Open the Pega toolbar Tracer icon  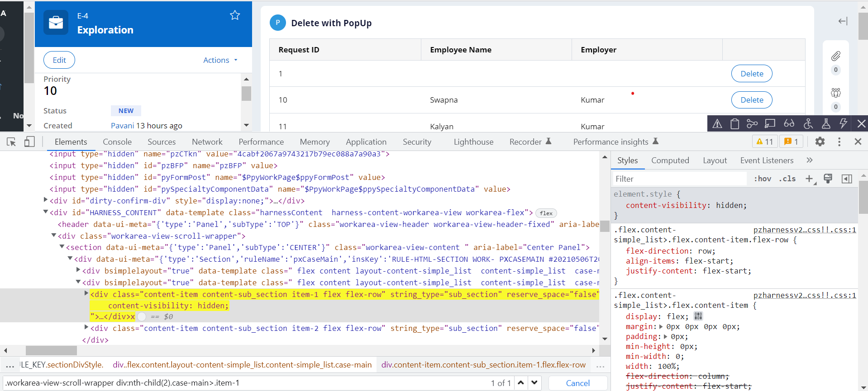(x=752, y=124)
